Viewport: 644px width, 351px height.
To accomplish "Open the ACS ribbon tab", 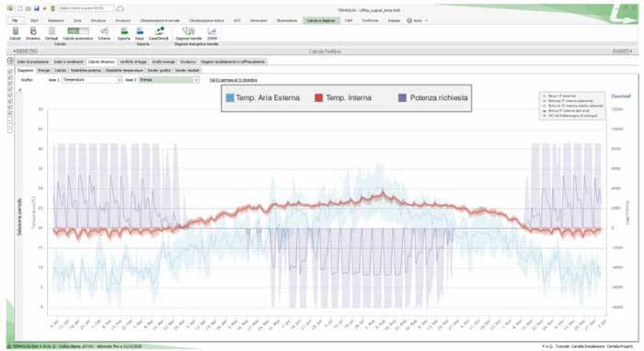I will click(237, 20).
